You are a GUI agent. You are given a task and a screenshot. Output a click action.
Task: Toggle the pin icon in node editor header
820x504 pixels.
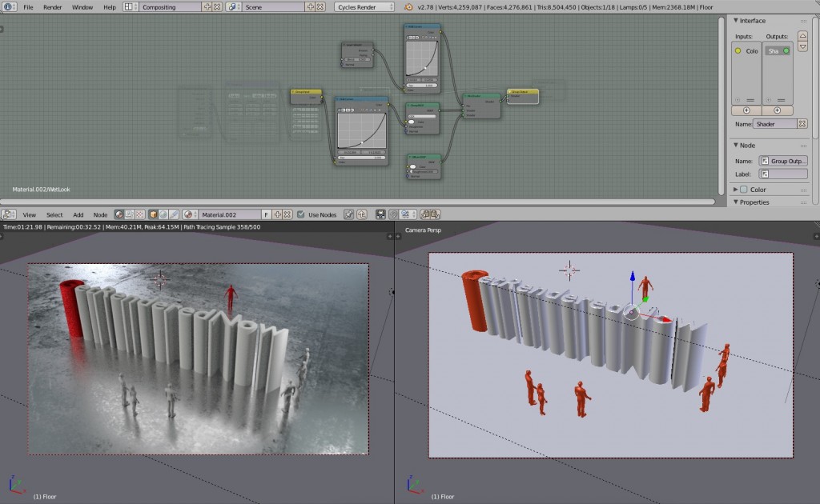(x=349, y=214)
